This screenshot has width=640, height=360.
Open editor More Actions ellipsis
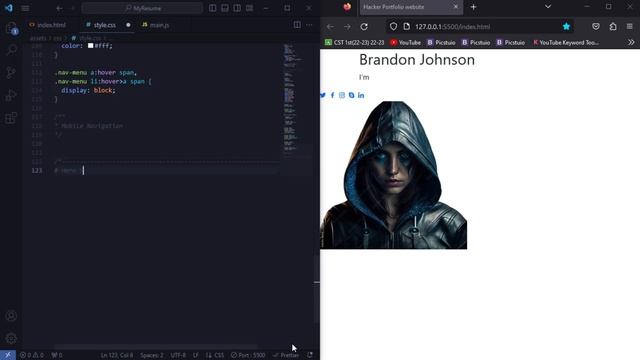tap(309, 25)
